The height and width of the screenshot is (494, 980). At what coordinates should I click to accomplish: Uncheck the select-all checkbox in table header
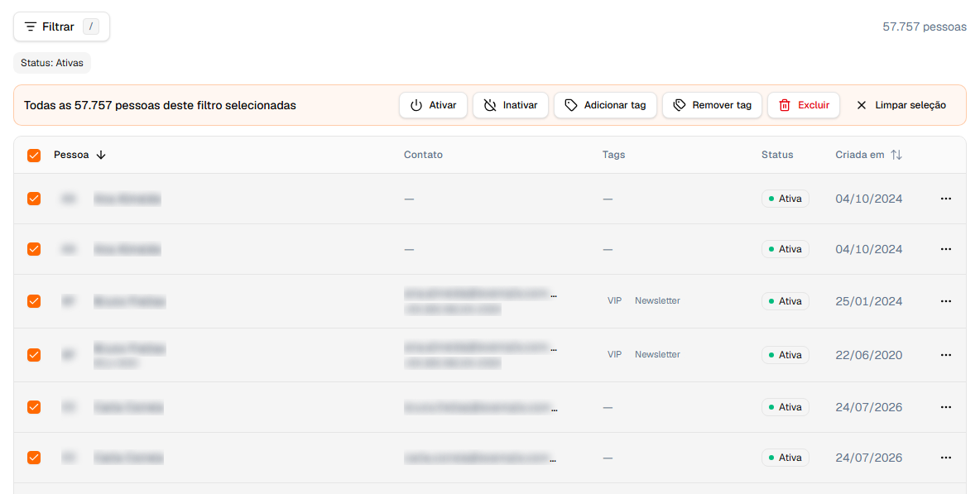34,155
